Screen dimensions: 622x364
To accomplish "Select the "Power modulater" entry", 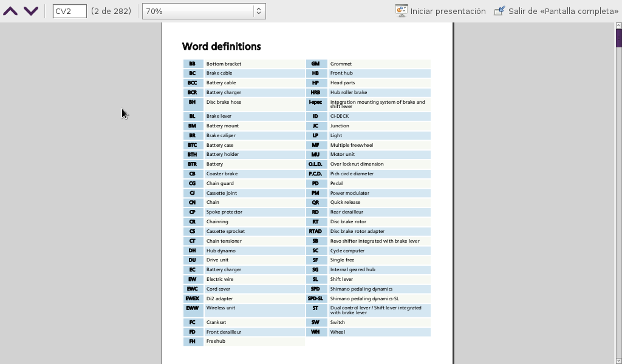I will [x=349, y=194].
